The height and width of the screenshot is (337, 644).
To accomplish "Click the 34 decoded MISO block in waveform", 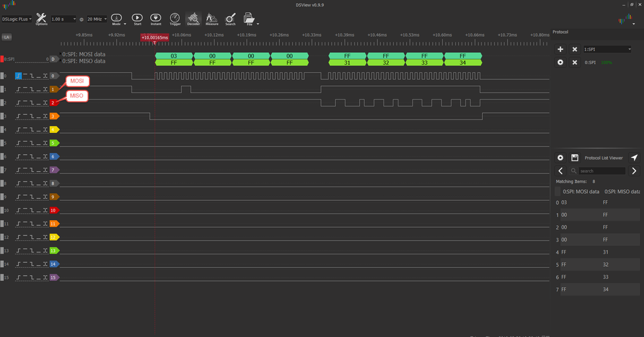I will (x=463, y=63).
